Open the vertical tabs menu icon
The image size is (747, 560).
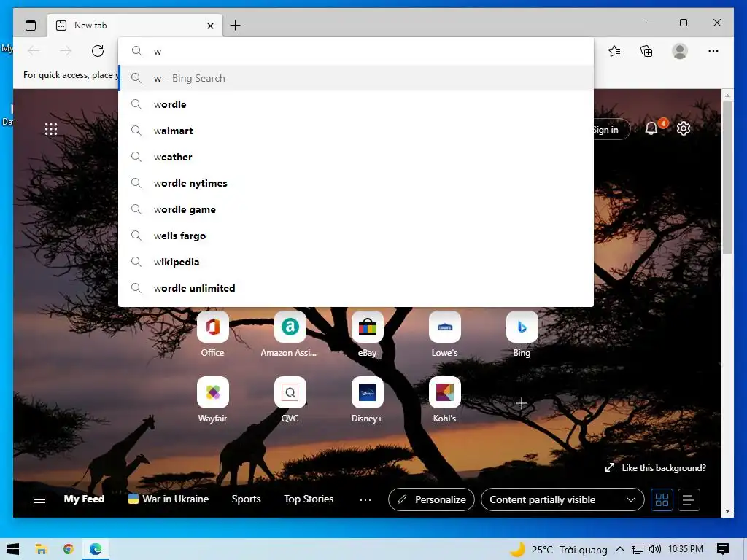pos(31,26)
